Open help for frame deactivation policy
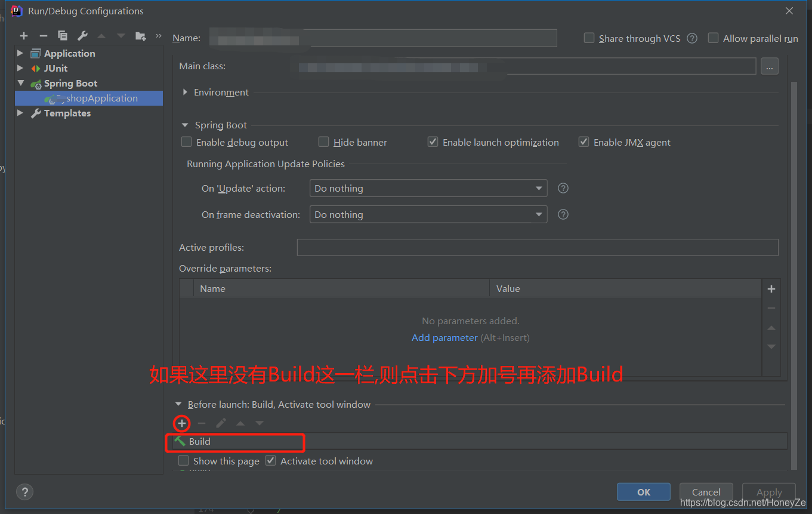Screen dimensions: 812x514 563,214
